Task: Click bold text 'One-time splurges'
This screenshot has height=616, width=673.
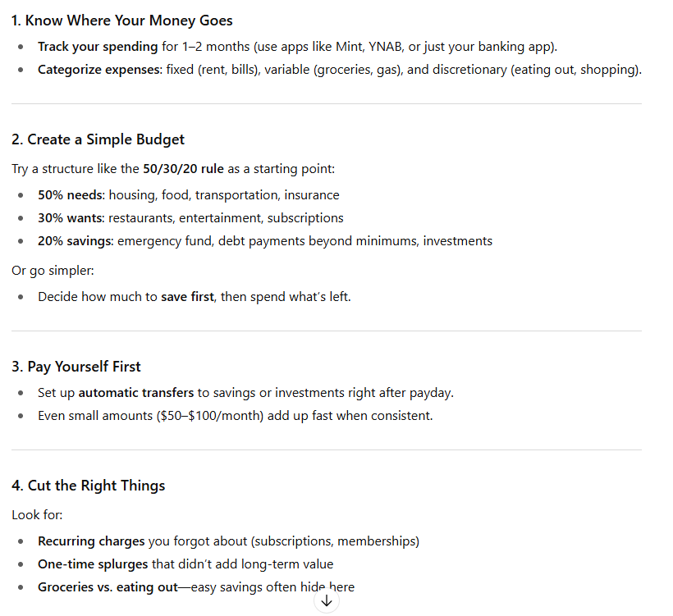Action: [x=93, y=564]
